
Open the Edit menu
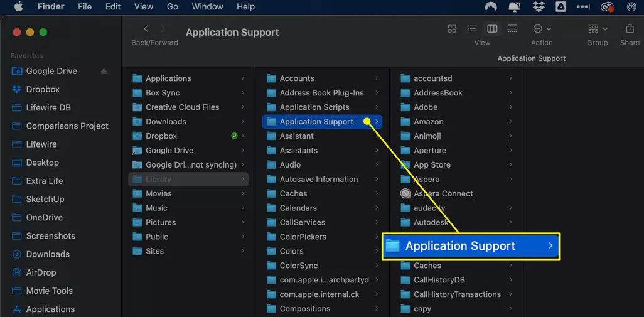pyautogui.click(x=113, y=6)
